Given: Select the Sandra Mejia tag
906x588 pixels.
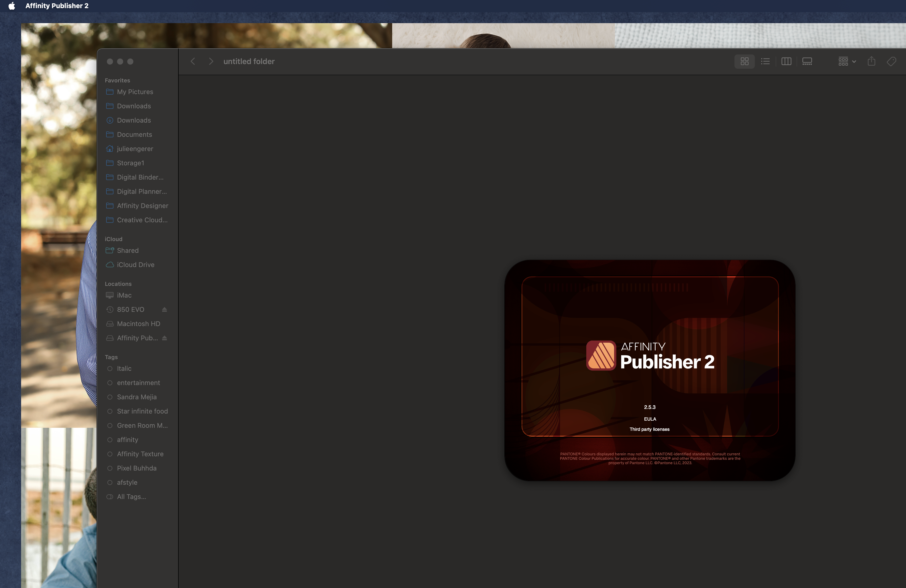Looking at the screenshot, I should [137, 397].
